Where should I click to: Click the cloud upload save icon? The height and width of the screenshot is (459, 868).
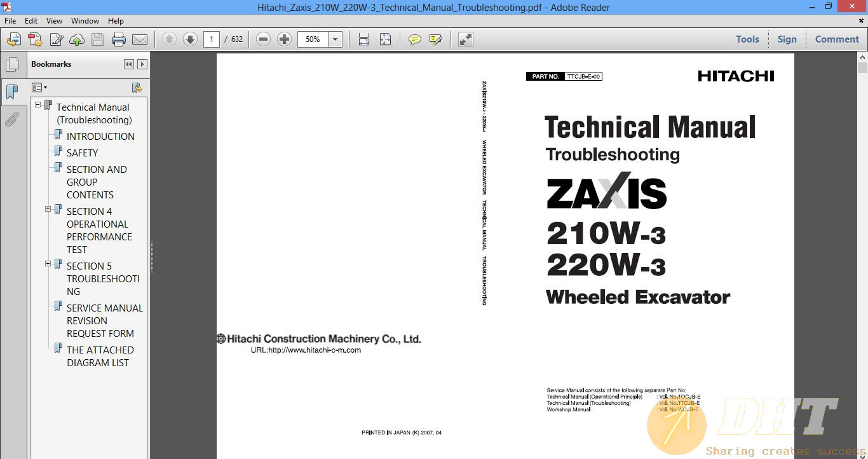coord(77,39)
